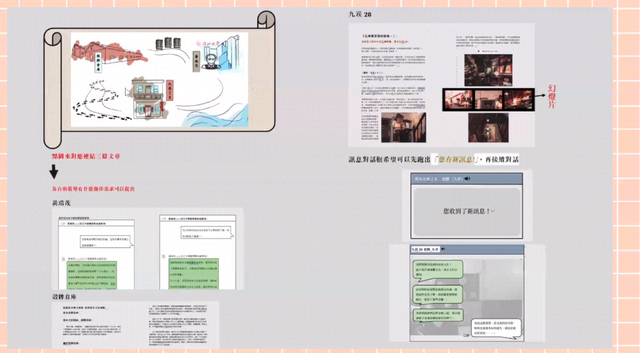Click the black down arrow under the red note

click(54, 172)
